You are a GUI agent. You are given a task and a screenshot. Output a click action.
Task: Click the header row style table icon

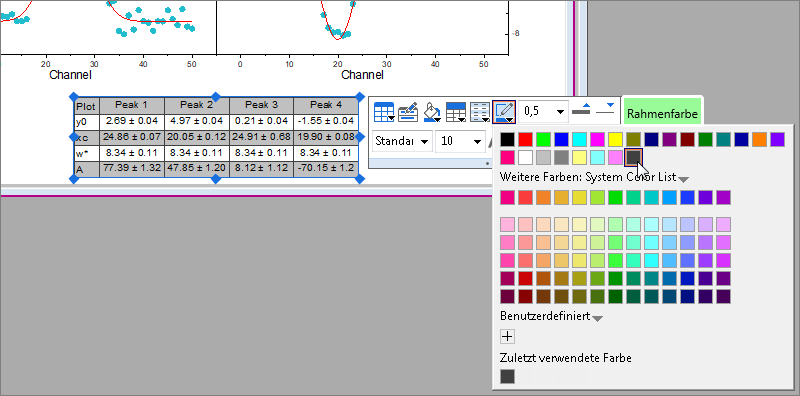456,112
